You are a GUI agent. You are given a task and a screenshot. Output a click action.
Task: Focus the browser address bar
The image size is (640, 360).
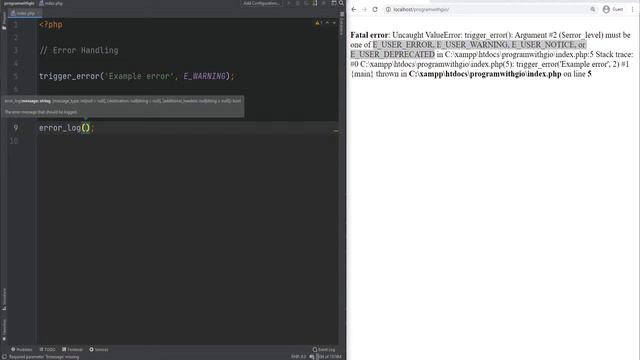click(x=490, y=9)
